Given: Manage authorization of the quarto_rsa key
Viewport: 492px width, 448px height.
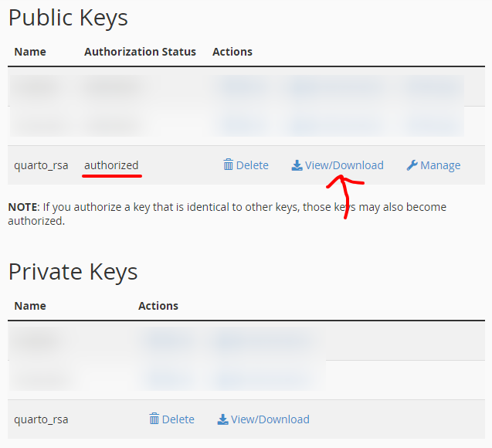Looking at the screenshot, I should click(440, 165).
